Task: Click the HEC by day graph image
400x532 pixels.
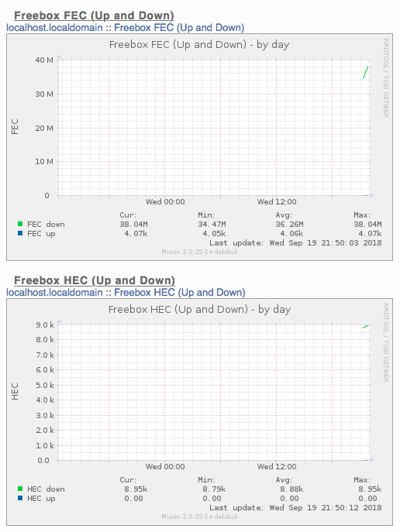Action: click(x=200, y=412)
